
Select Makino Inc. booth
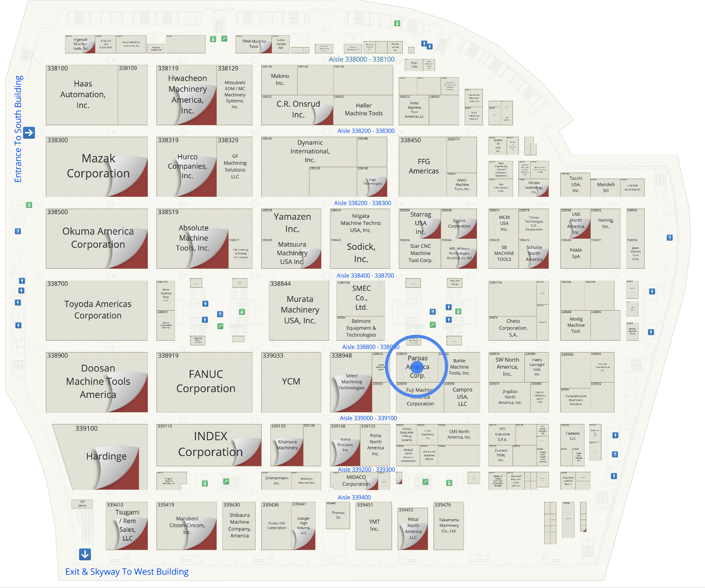[x=279, y=80]
